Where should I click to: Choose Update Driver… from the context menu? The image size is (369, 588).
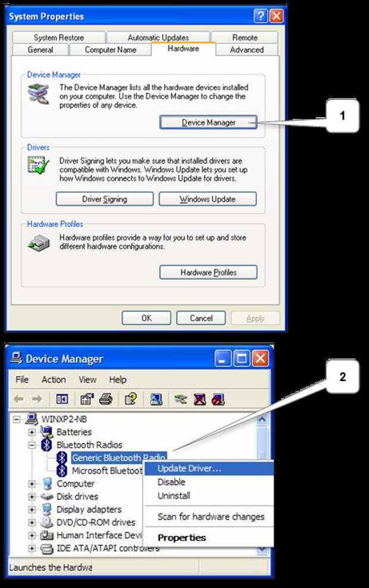point(209,468)
